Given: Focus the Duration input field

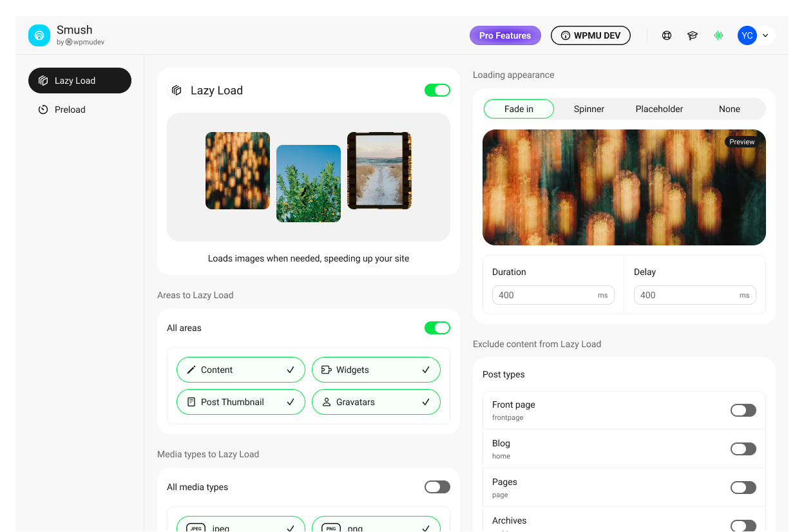Looking at the screenshot, I should [553, 295].
